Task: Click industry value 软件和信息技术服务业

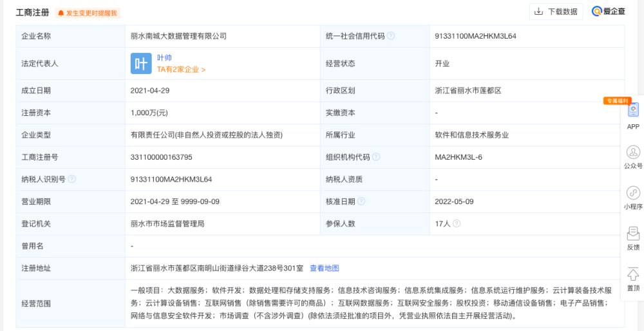Action: 472,135
